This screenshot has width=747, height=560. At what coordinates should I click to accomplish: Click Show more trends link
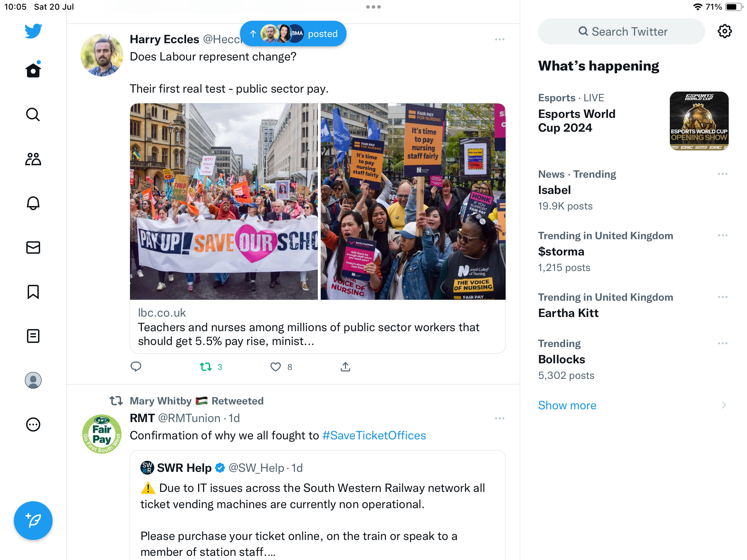(x=567, y=405)
